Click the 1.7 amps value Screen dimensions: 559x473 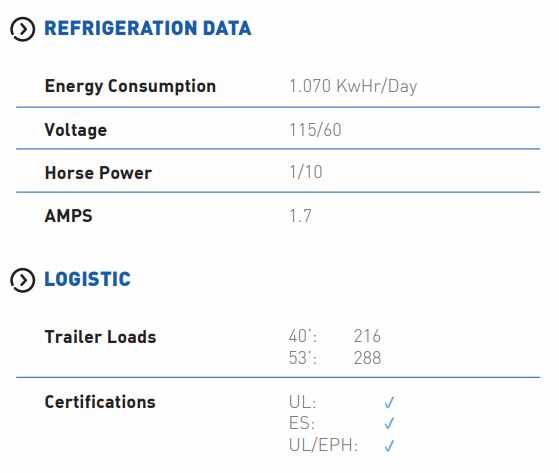click(301, 216)
